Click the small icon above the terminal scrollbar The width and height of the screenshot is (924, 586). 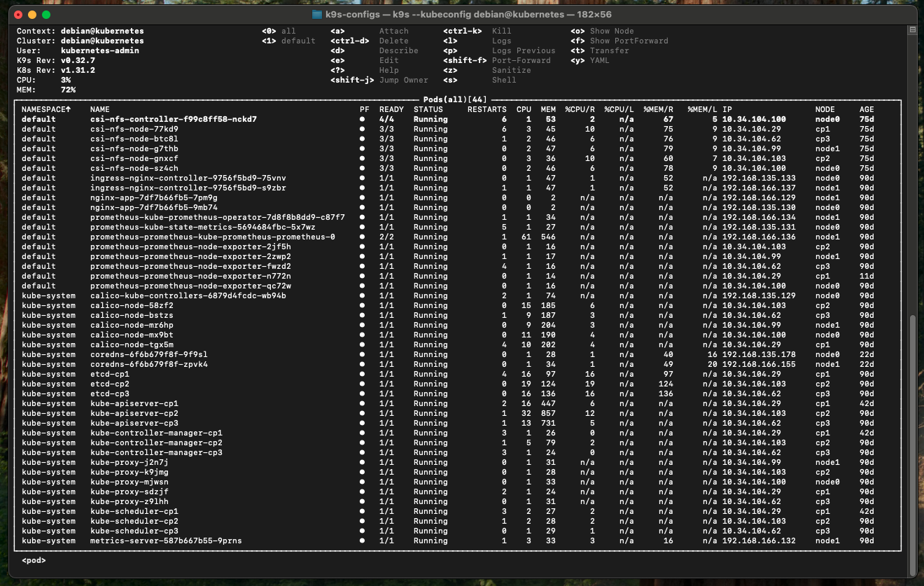[911, 30]
